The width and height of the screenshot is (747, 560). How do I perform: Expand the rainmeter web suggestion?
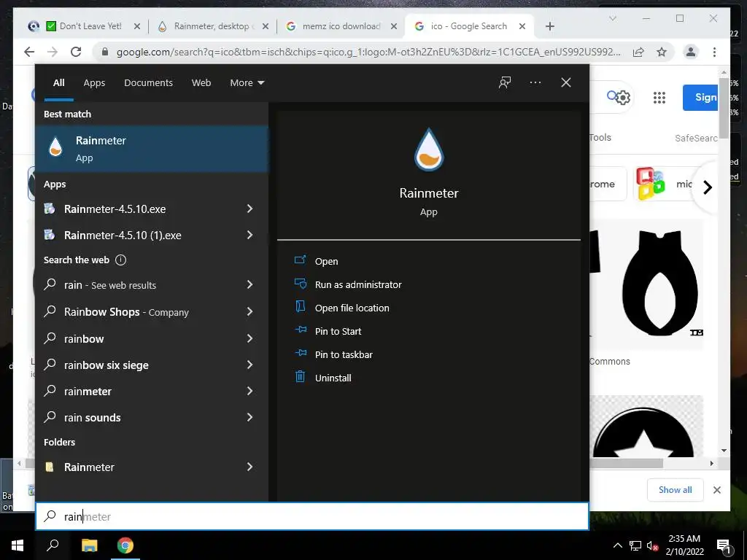[x=249, y=391]
